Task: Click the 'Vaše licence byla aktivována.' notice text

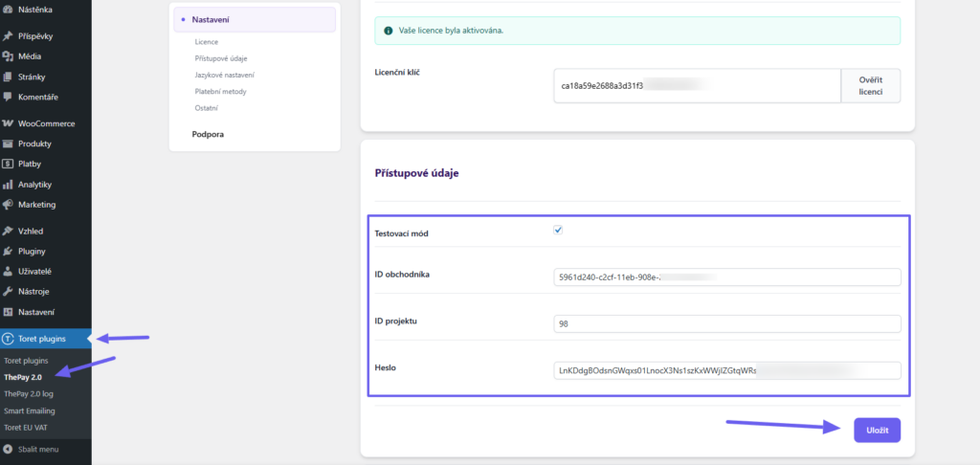Action: pos(452,31)
